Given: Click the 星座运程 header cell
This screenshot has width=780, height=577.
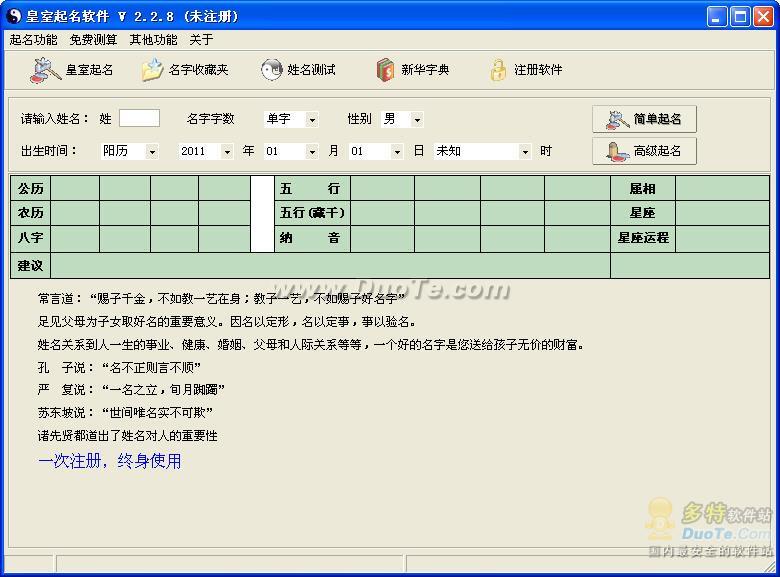Looking at the screenshot, I should click(643, 238).
